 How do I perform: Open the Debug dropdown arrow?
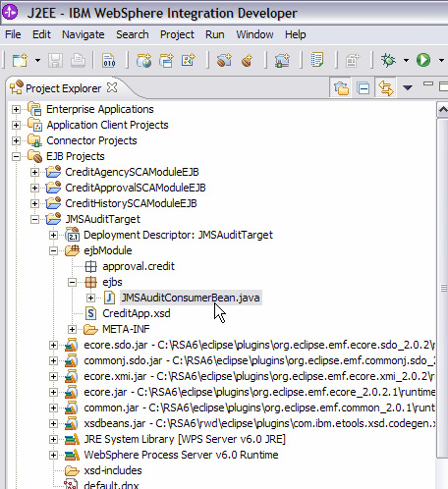(x=406, y=60)
